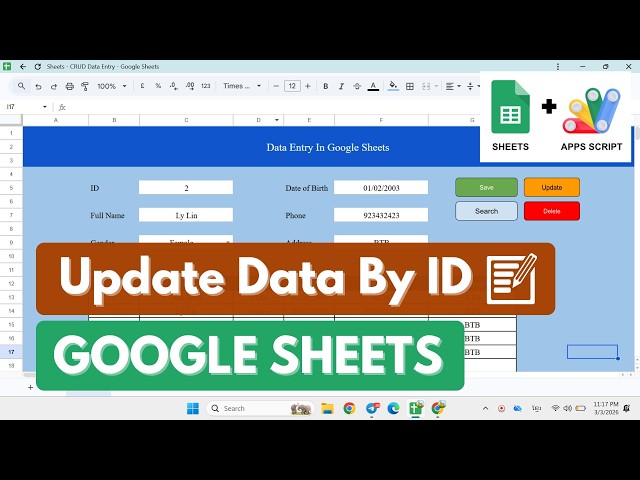
Task: Open the Times font family dropdown
Action: coord(242,86)
